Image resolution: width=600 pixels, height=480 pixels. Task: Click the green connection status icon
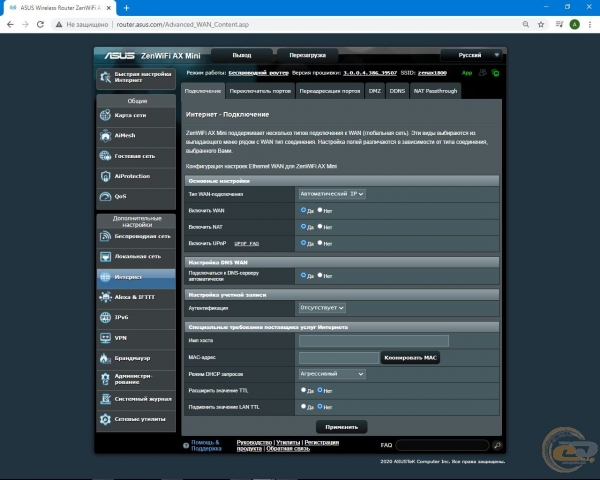(x=496, y=73)
